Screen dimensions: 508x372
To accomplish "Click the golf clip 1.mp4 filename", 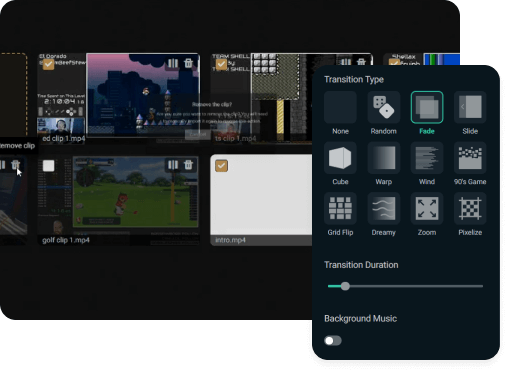I will pos(66,240).
